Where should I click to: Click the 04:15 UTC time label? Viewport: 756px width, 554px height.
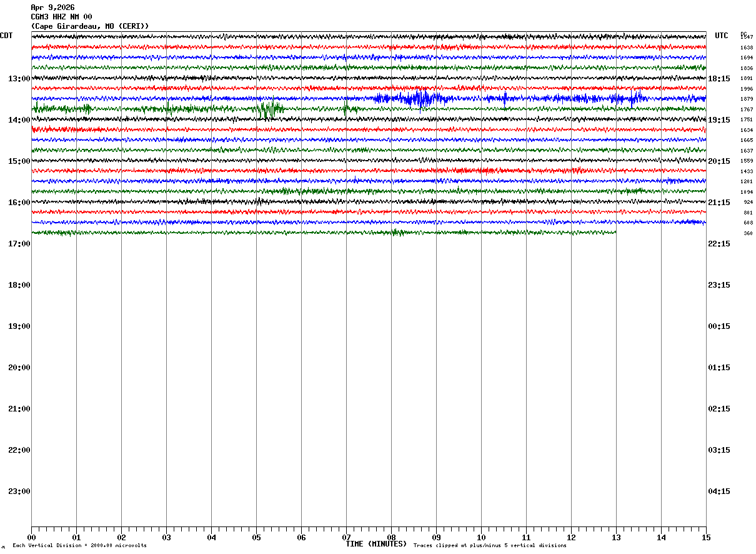pos(719,491)
